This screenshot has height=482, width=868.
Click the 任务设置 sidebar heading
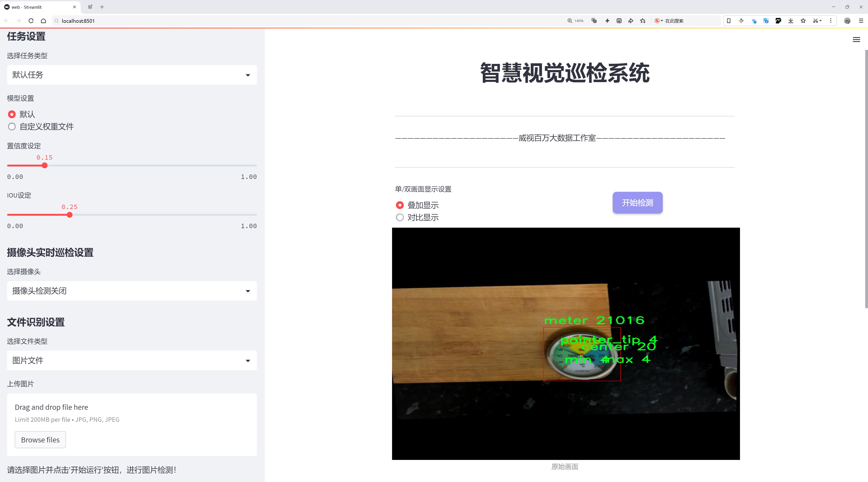(x=26, y=36)
